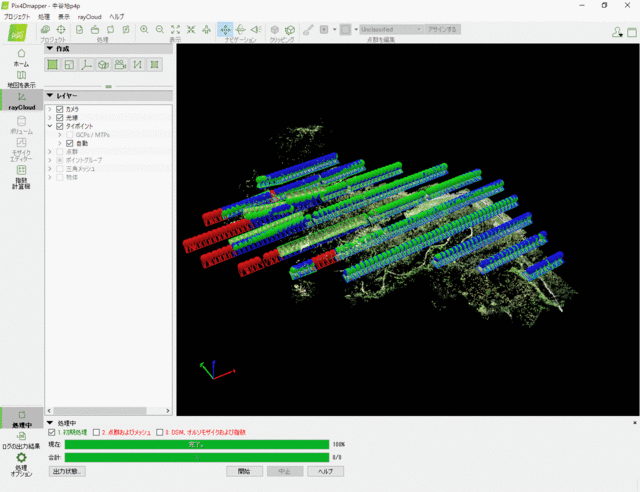Collapse the 作成 panel section

[50, 49]
